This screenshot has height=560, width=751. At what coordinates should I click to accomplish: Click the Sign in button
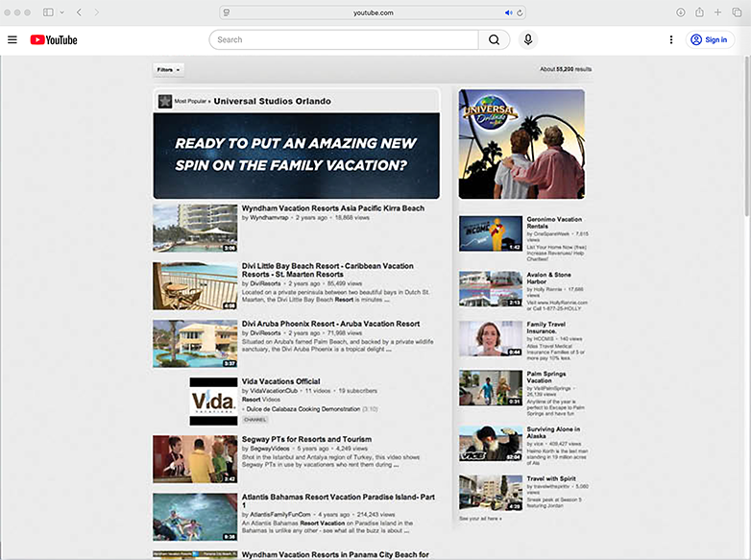click(x=710, y=39)
